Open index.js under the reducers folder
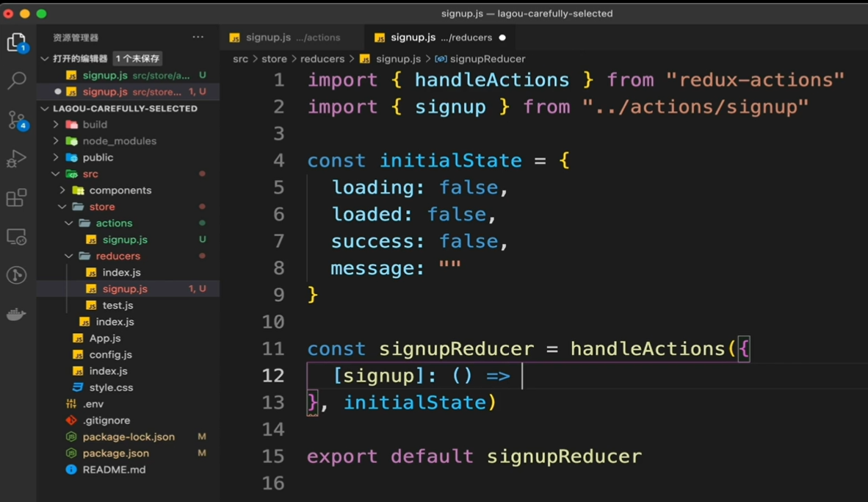868x502 pixels. 121,273
